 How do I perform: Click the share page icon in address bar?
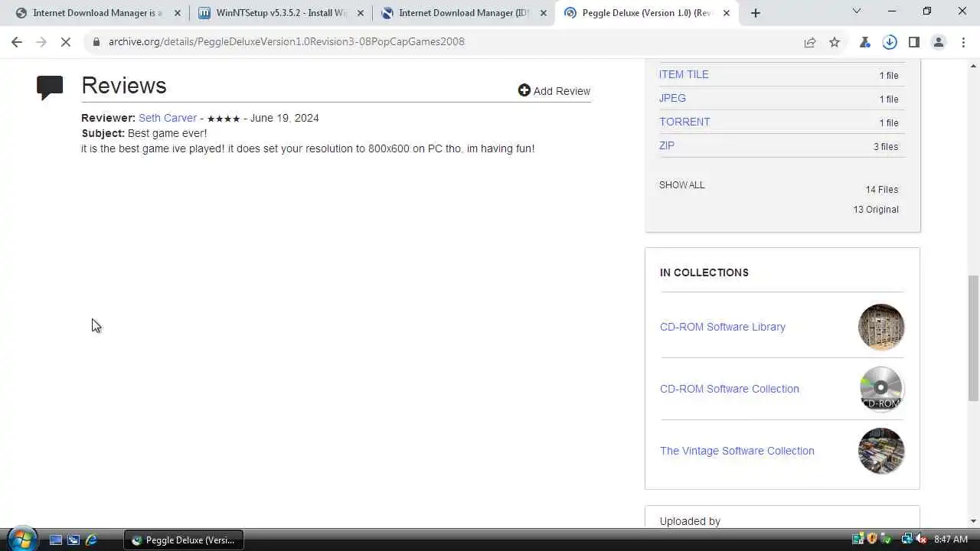point(810,42)
